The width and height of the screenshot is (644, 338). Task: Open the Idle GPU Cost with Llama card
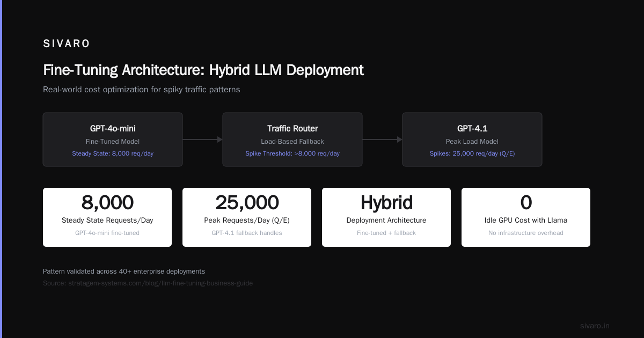(526, 217)
